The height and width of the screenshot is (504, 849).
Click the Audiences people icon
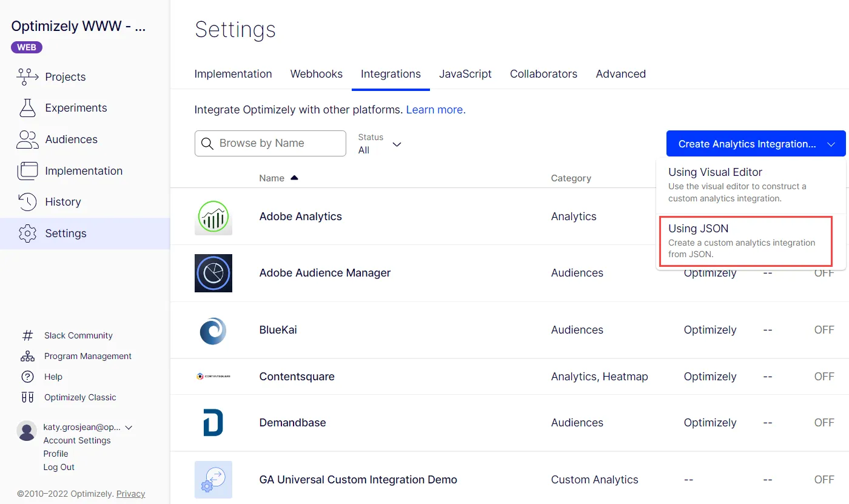27,139
